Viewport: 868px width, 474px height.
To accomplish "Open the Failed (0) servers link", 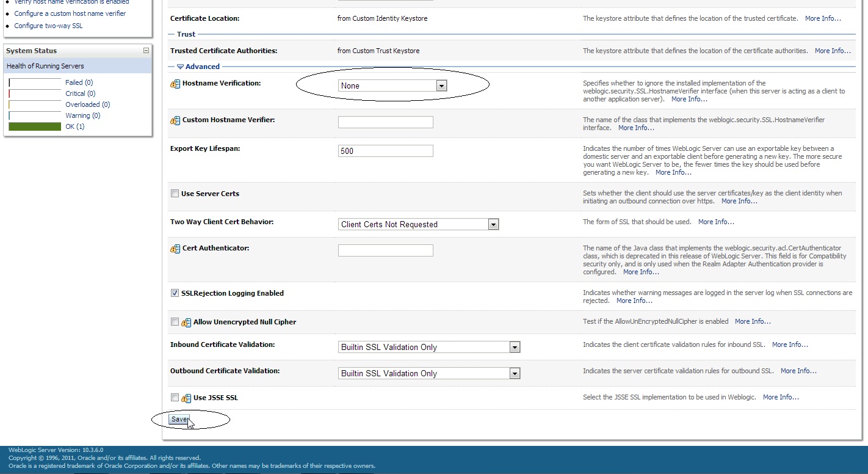I will [x=79, y=82].
